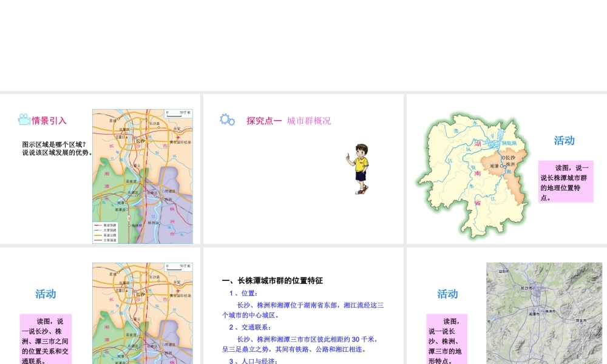Viewport: 607px width, 364px height.
Task: Click 图示区域是哪个区域 question text
Action: point(54,144)
